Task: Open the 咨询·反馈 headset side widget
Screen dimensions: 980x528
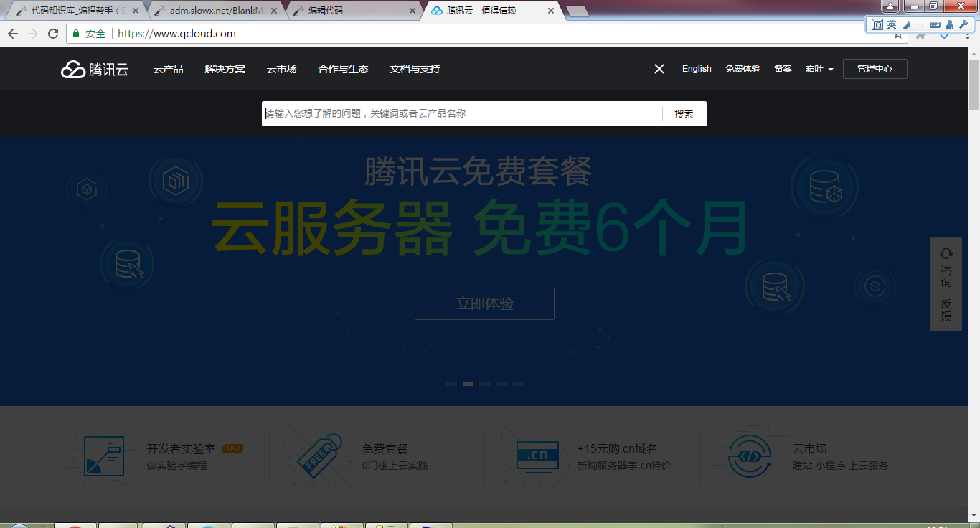Action: tap(946, 284)
